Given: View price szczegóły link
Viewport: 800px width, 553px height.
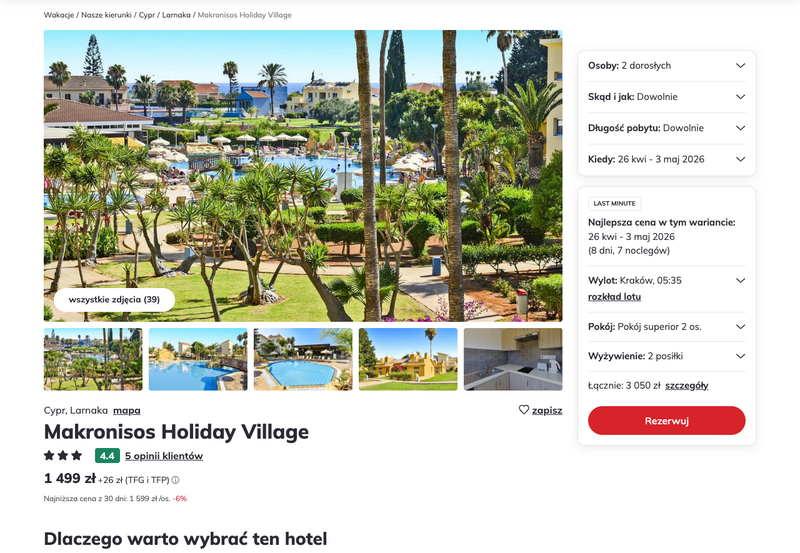Looking at the screenshot, I should (x=687, y=386).
